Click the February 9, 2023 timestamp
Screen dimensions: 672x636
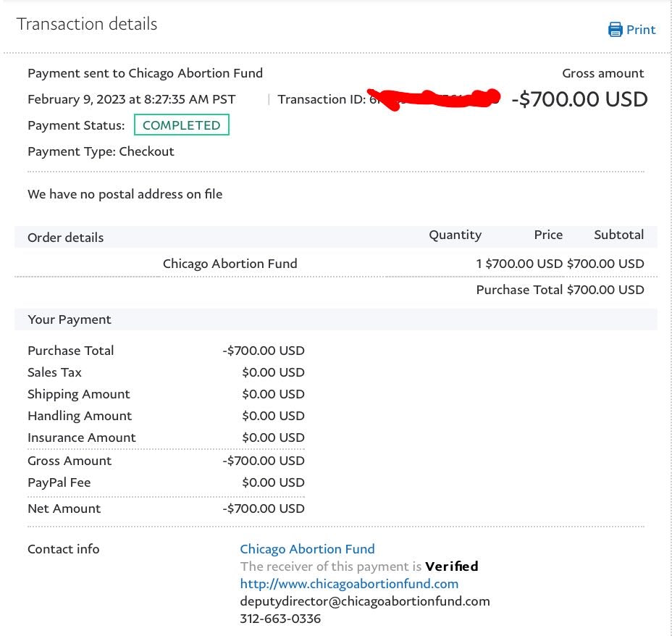[x=131, y=99]
